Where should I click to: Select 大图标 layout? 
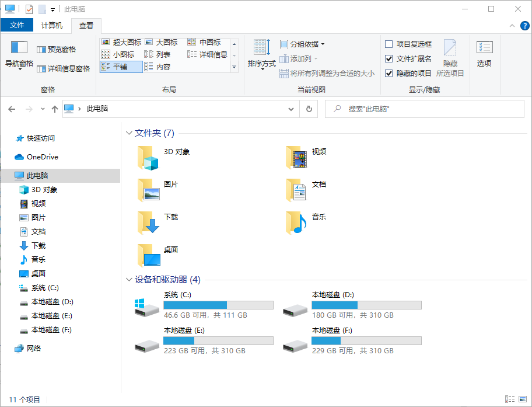coord(161,43)
